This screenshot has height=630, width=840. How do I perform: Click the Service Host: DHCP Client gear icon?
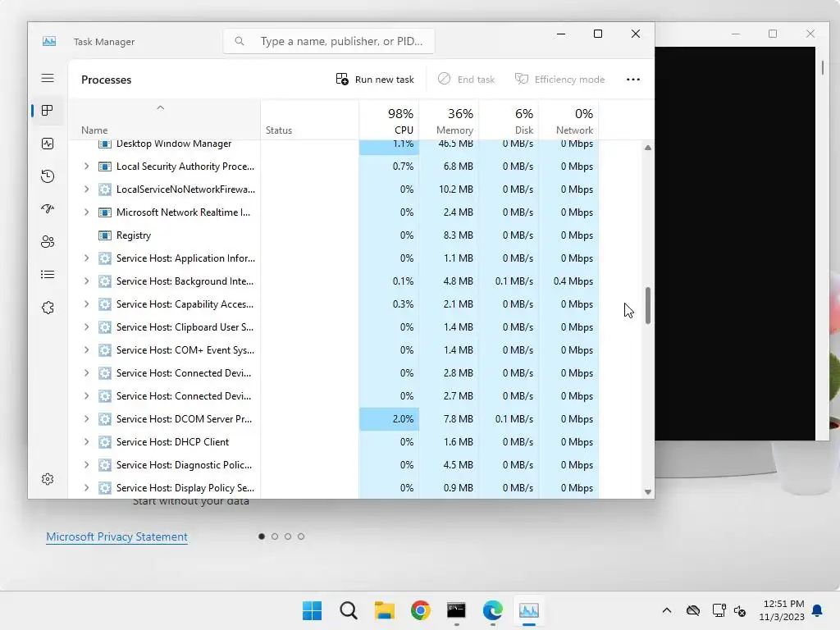tap(105, 442)
